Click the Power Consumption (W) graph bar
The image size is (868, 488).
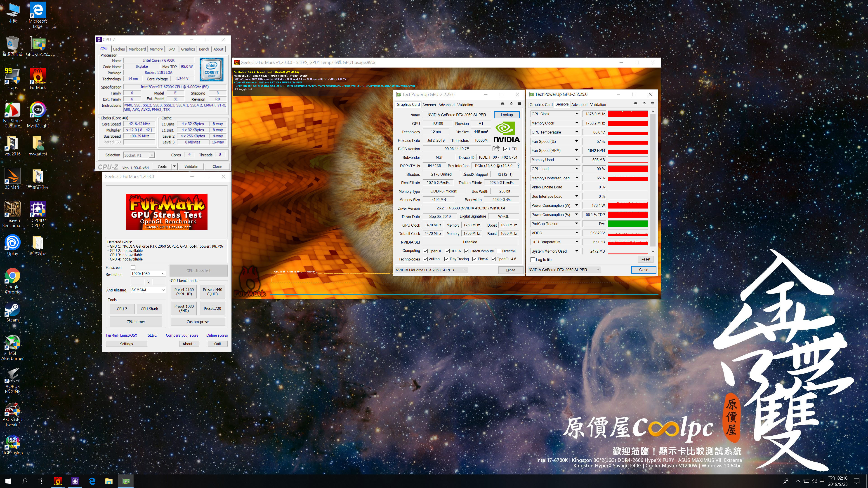[628, 205]
